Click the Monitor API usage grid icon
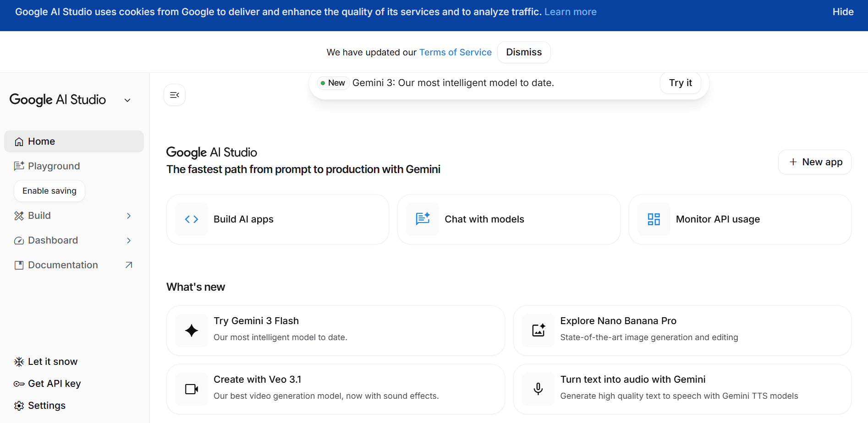 tap(654, 219)
